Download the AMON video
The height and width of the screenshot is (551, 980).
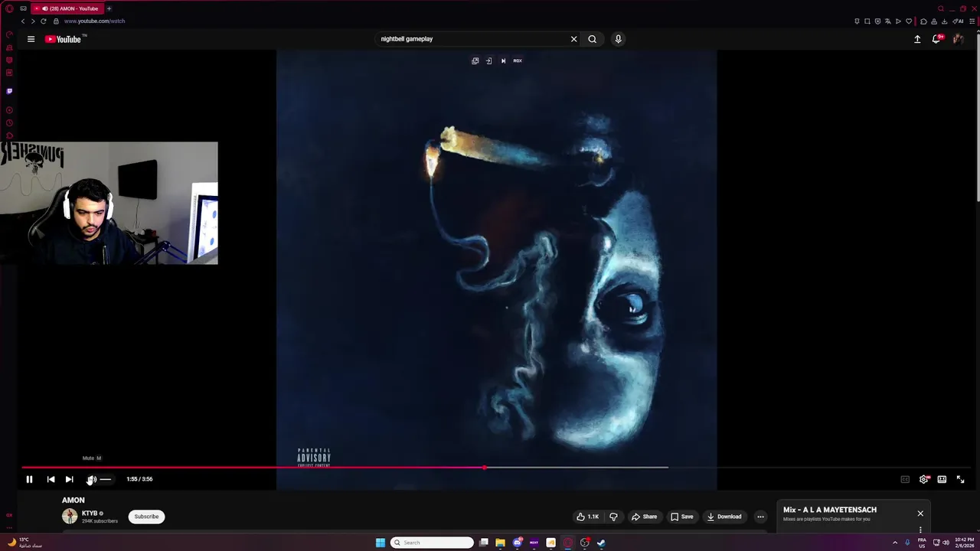click(724, 517)
